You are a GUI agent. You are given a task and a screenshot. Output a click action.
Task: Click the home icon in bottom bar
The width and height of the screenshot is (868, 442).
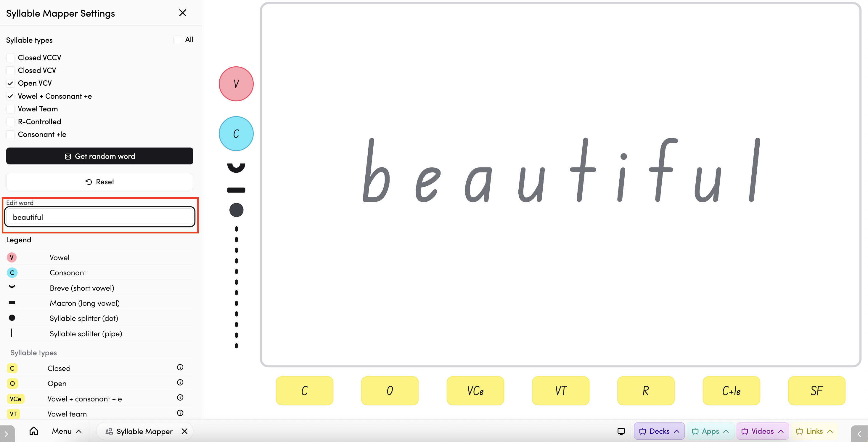point(34,431)
